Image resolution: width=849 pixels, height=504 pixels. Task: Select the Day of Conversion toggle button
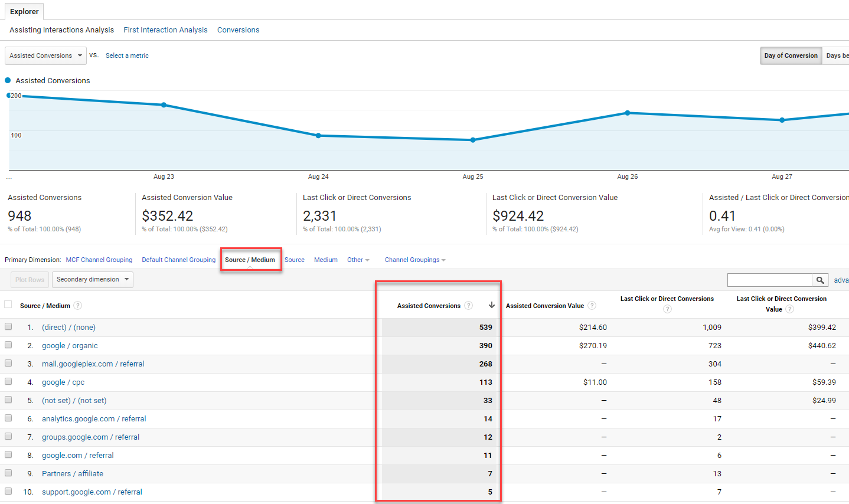coord(791,55)
